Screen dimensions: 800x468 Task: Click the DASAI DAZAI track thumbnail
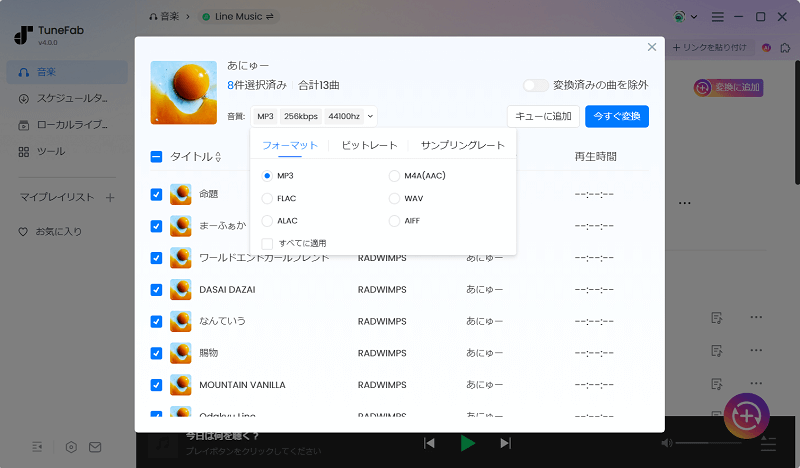181,290
